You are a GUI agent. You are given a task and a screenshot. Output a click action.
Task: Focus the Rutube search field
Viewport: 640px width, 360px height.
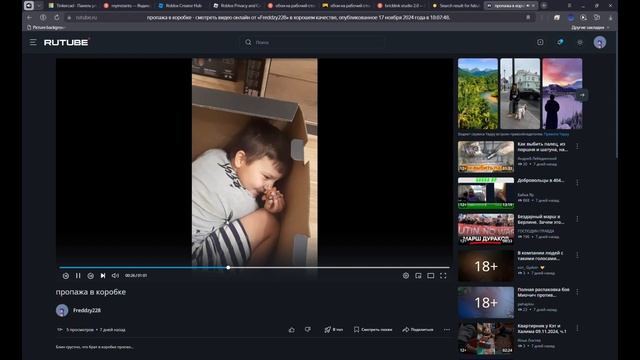[x=312, y=42]
